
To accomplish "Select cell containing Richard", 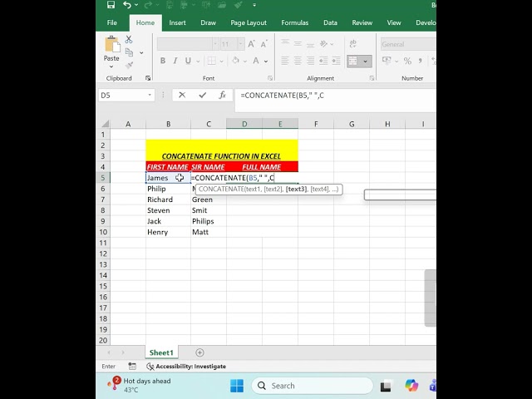I will pos(168,199).
